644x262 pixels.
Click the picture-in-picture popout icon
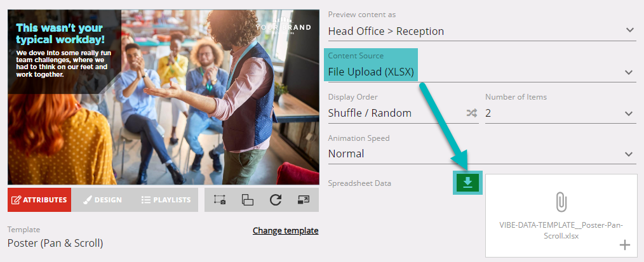(x=303, y=200)
